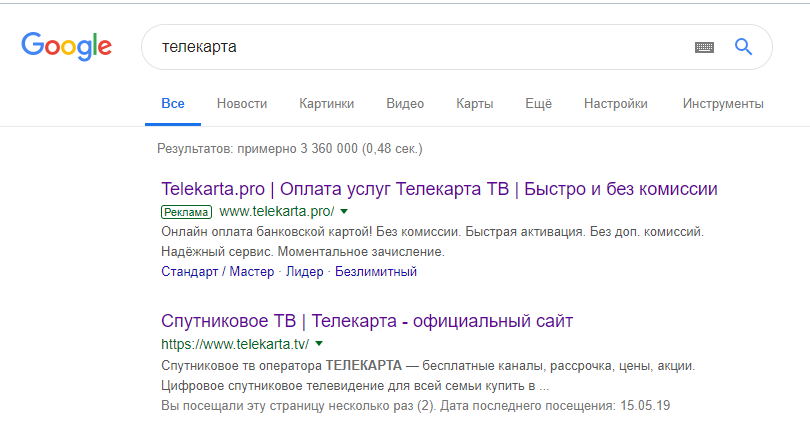Viewport: 810px width, 430px height.
Task: Open the Безлимитный sitelink
Action: [376, 271]
